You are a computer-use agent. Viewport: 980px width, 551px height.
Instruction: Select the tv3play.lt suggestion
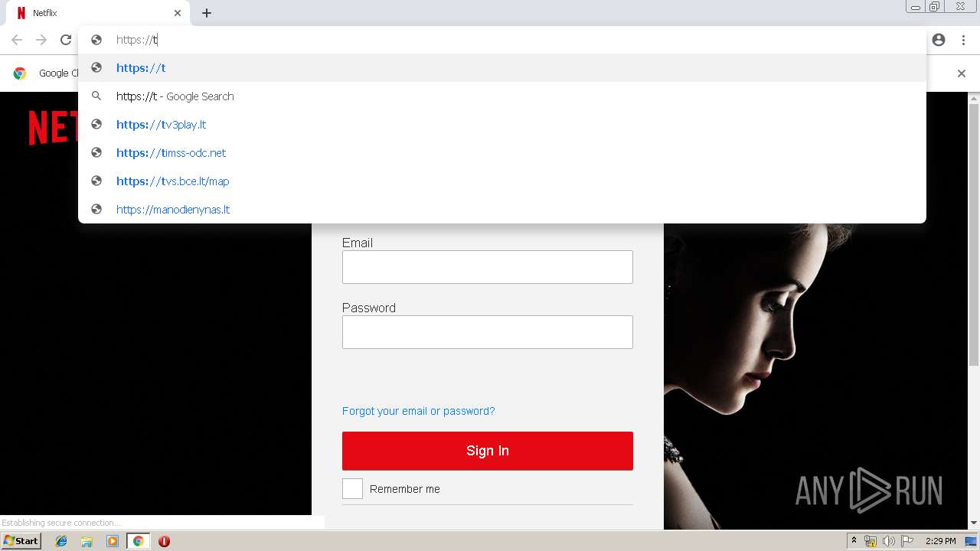pos(502,125)
